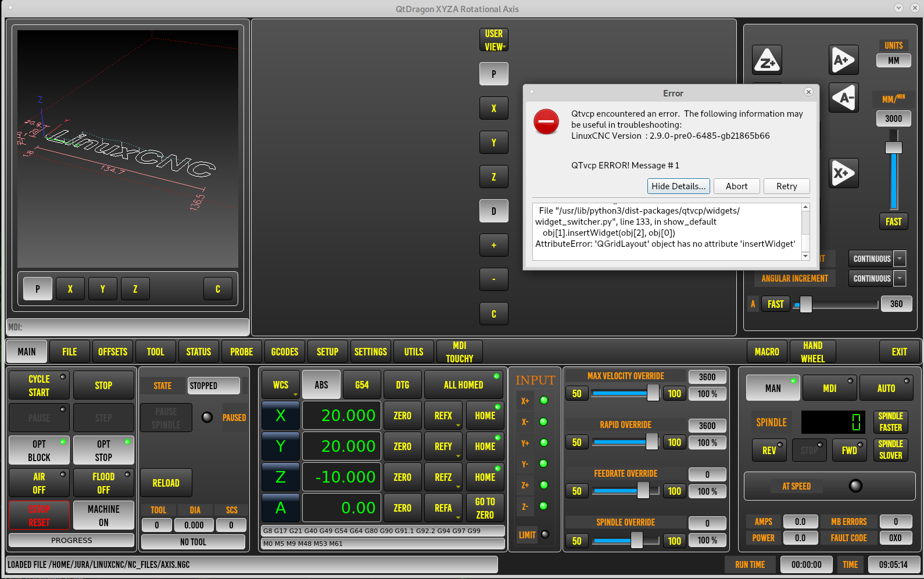Select the Y axis DRO label
924x579 pixels.
pyautogui.click(x=281, y=446)
